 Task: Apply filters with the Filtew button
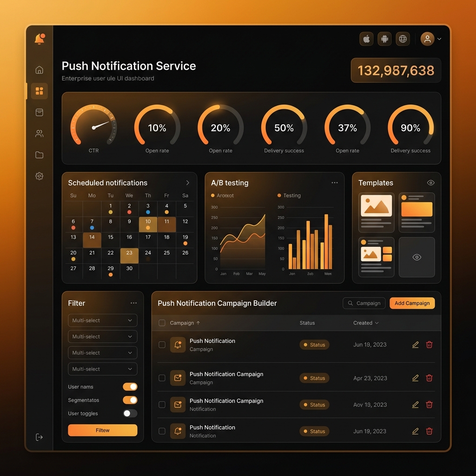(x=103, y=430)
